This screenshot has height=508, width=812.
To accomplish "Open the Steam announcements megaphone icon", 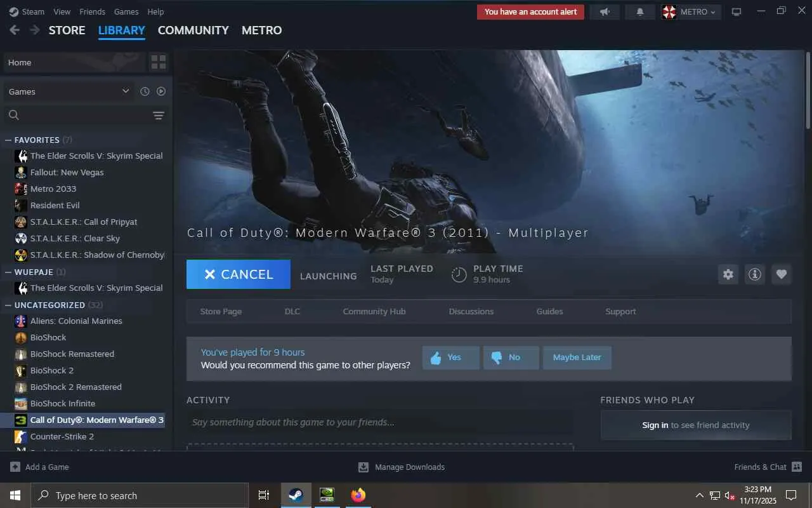I will click(x=605, y=12).
